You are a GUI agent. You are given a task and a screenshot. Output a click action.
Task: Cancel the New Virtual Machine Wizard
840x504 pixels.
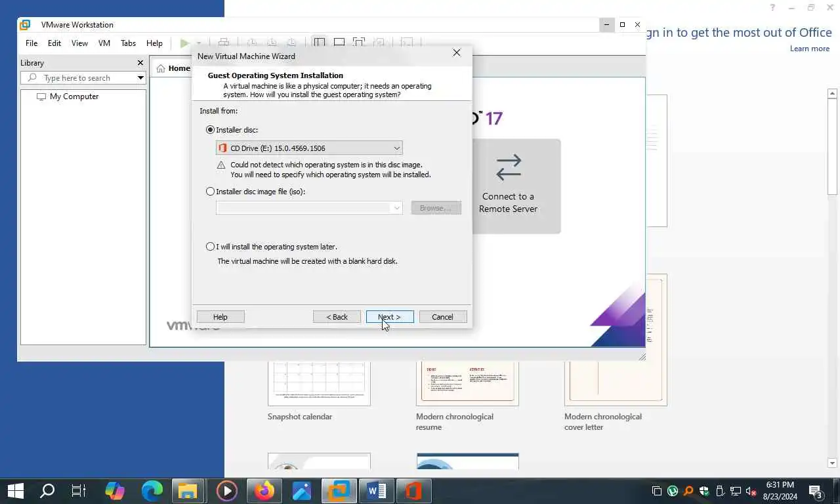click(442, 317)
